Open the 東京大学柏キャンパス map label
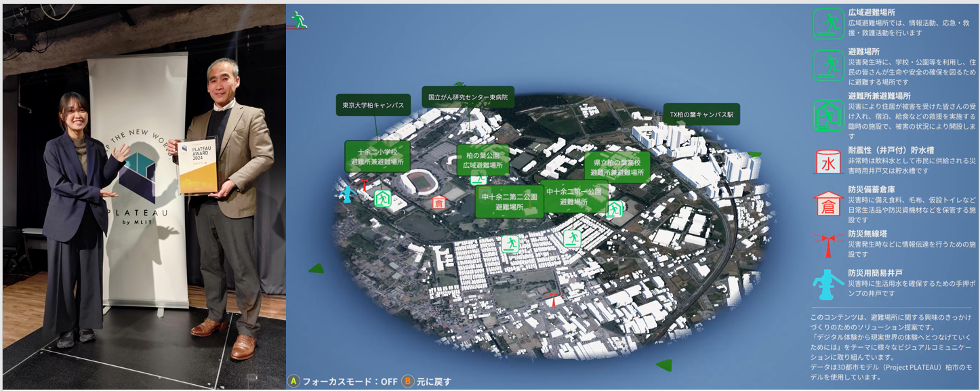 [373, 105]
